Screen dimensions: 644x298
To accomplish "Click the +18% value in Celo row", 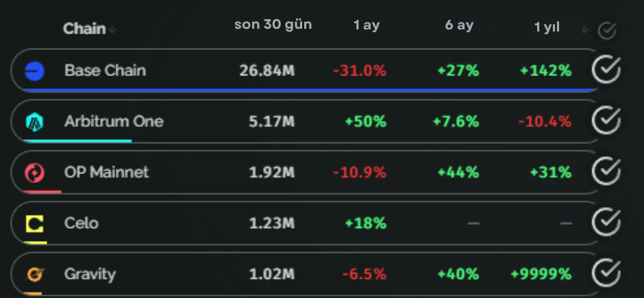I will coord(366,223).
